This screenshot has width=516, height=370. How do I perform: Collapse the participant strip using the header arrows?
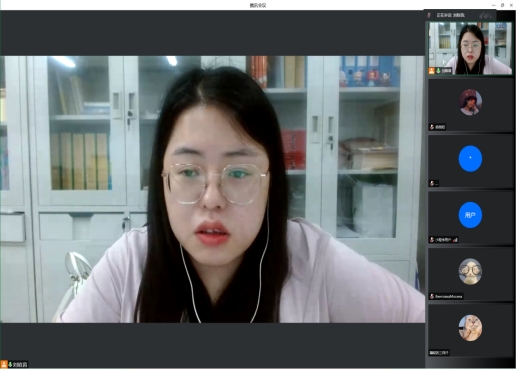(486, 15)
